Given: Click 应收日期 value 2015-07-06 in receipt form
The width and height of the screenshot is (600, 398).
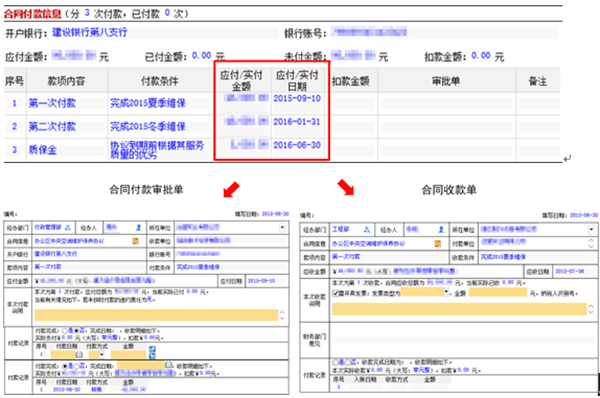Looking at the screenshot, I should (x=570, y=271).
